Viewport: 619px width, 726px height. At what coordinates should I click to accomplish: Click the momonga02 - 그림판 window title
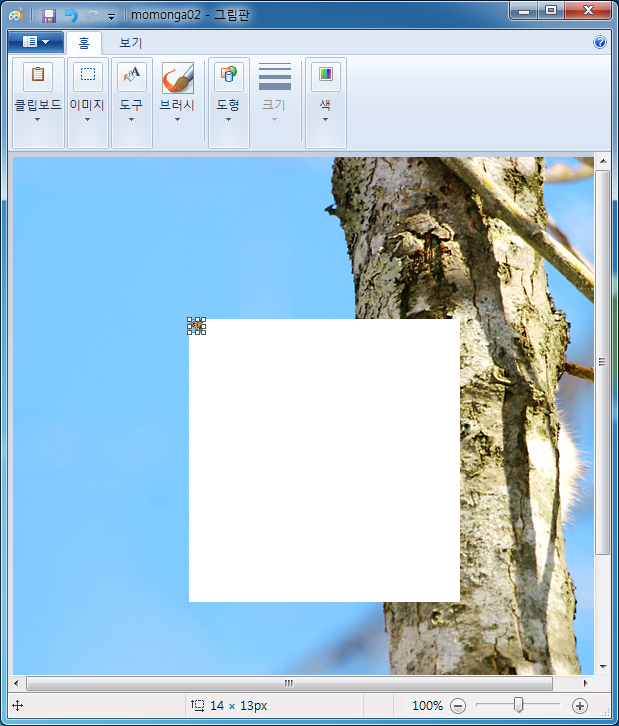point(190,15)
